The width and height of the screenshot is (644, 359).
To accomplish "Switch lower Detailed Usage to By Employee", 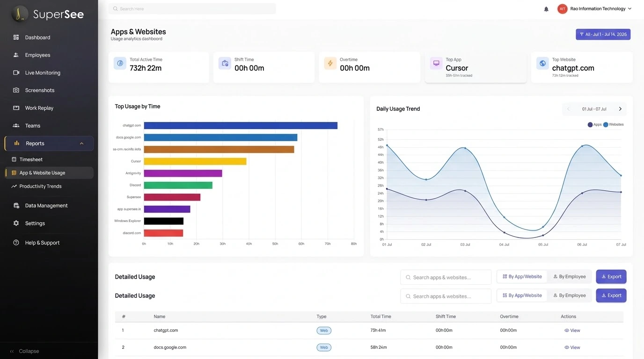I will 570,295.
